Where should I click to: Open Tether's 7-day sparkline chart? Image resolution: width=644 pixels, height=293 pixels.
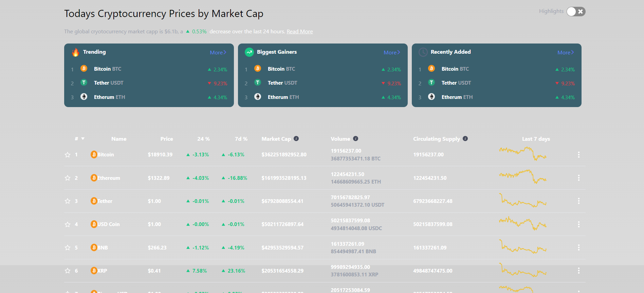coord(523,200)
